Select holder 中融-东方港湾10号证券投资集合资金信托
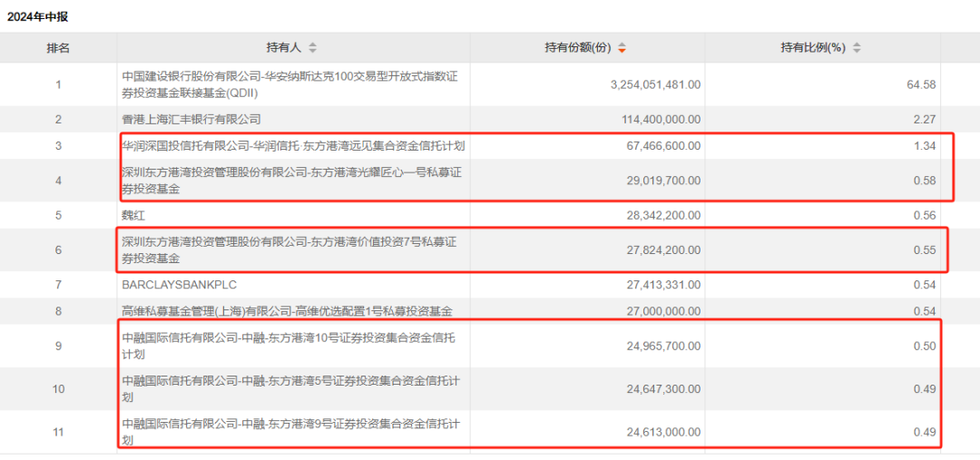980x460 pixels. point(289,347)
